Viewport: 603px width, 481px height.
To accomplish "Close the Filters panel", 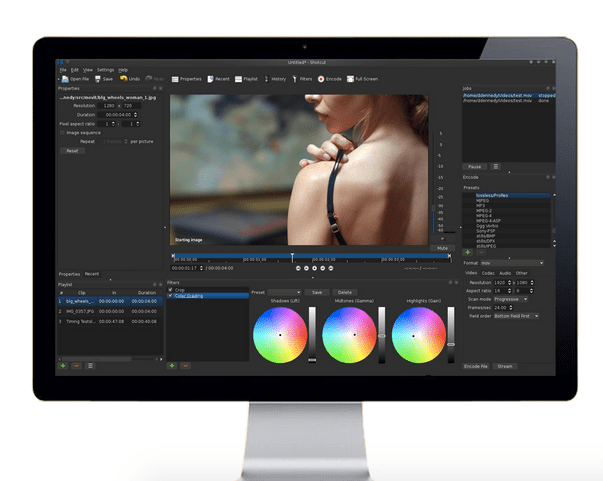I will coord(456,283).
